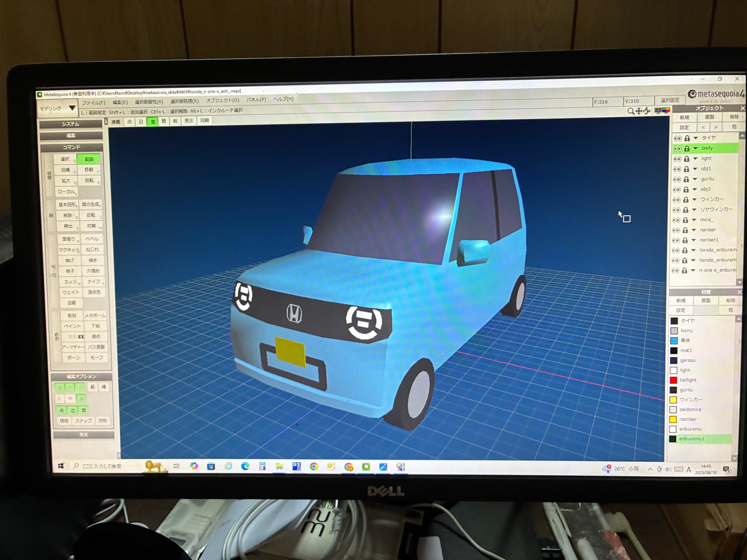The image size is (747, 560).
Task: Toggle 面 face display in view toolbar
Action: pos(153,121)
